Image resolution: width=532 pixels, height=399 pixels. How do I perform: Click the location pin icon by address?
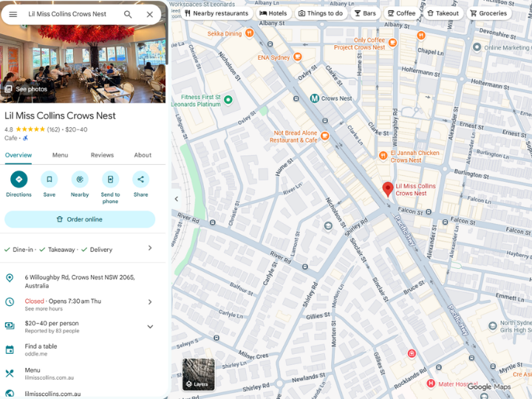(10, 278)
